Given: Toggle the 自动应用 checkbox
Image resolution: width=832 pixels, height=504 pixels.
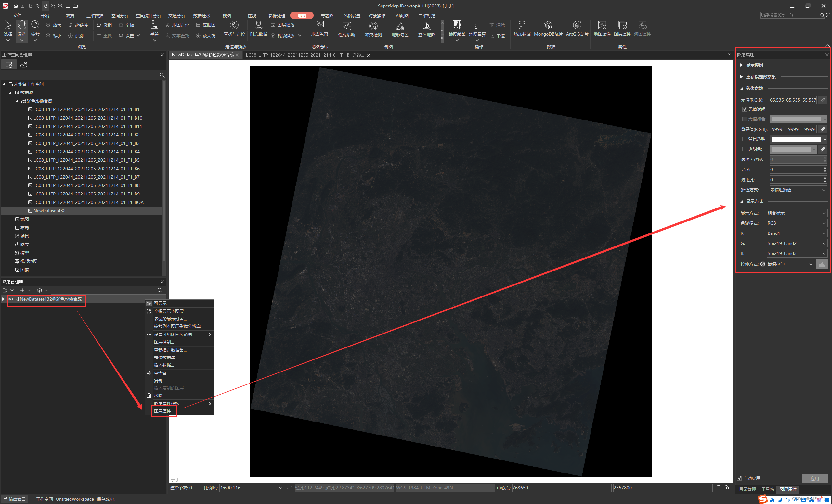Looking at the screenshot, I should (739, 478).
